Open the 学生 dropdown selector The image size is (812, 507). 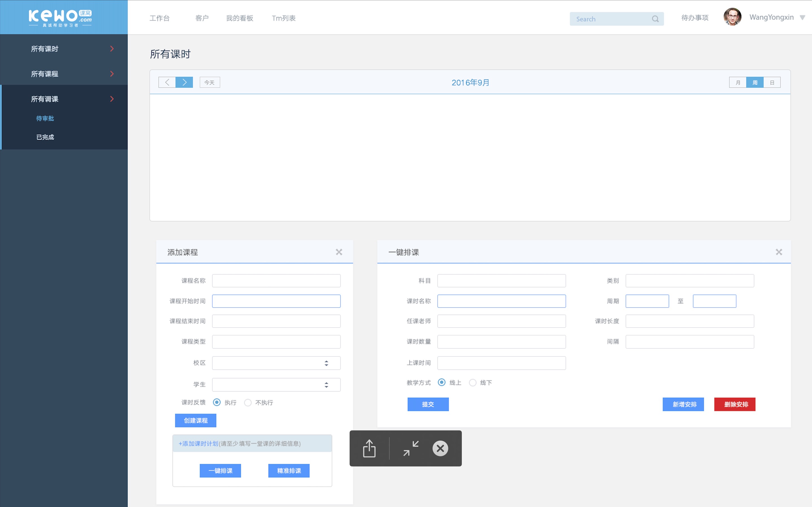(276, 384)
